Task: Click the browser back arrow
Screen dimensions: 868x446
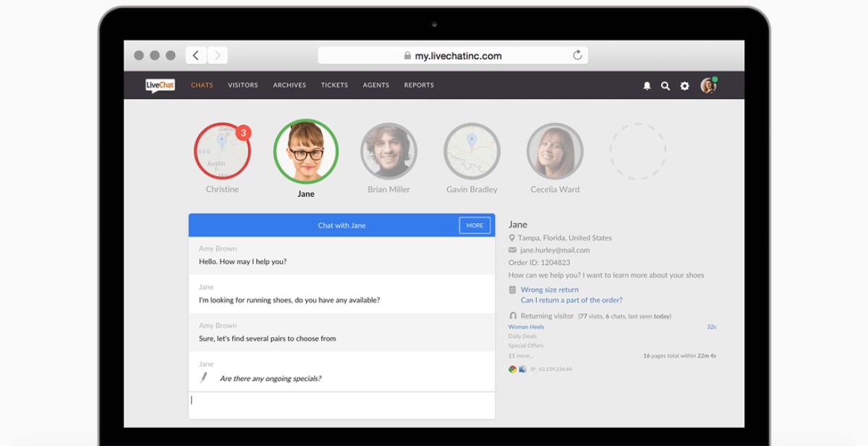Action: coord(195,54)
